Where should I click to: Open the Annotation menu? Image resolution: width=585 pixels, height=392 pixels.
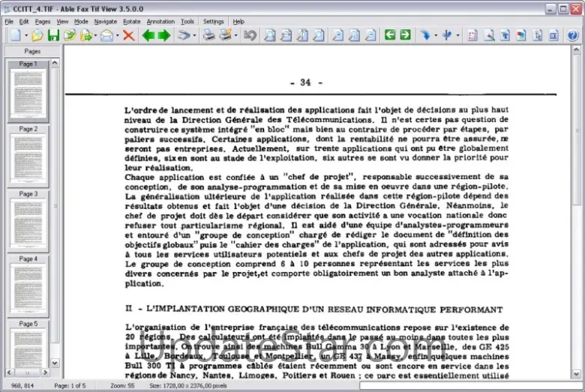[160, 22]
